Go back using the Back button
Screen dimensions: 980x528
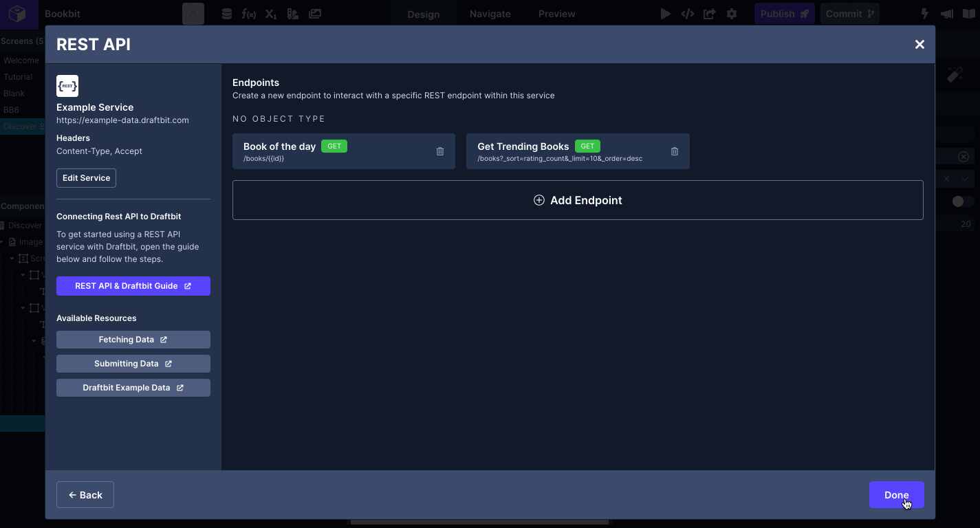tap(85, 495)
